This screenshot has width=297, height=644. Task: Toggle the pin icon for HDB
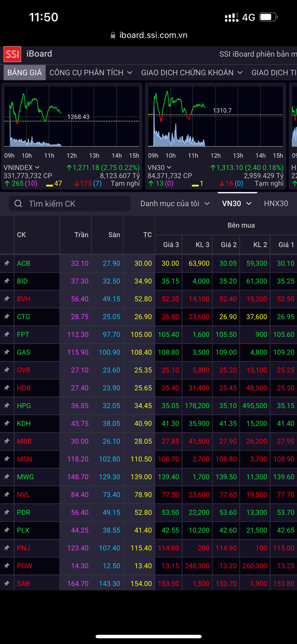point(7,387)
